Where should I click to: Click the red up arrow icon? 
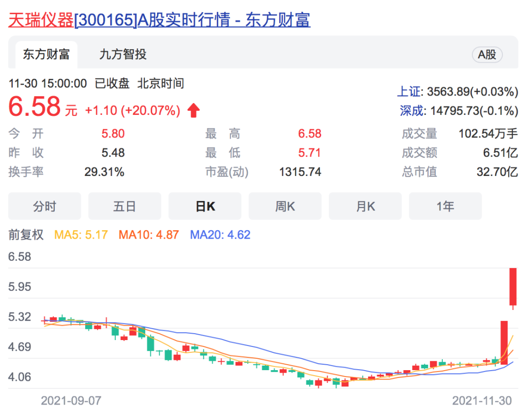[x=193, y=110]
